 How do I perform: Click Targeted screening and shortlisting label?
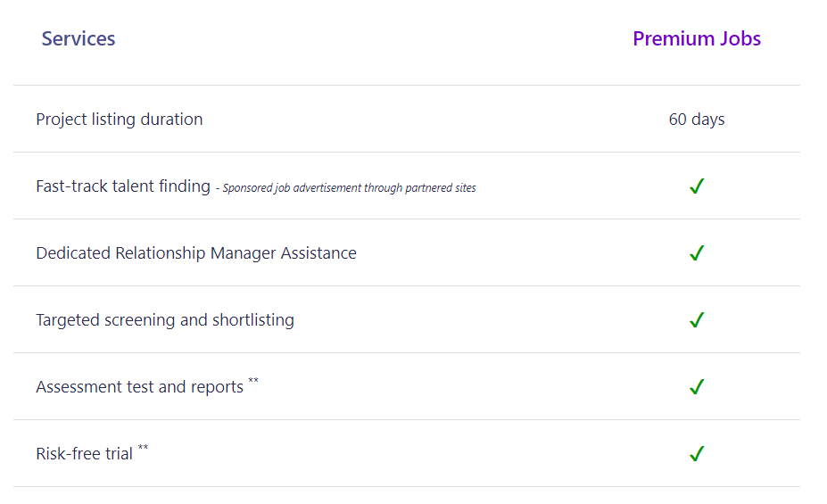click(165, 320)
